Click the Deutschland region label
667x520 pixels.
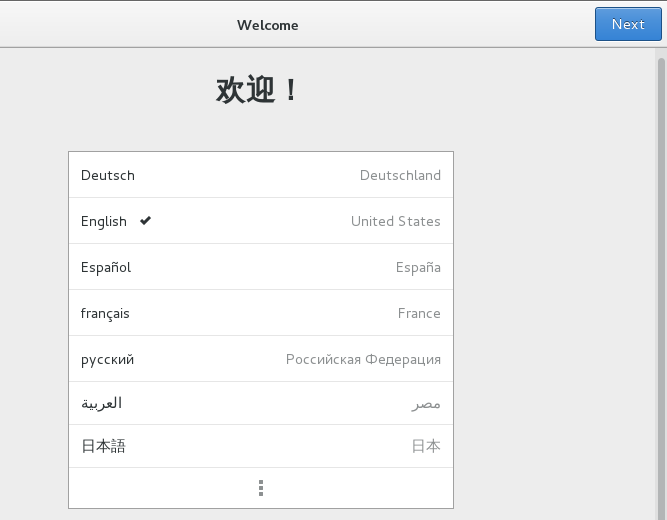click(x=400, y=175)
